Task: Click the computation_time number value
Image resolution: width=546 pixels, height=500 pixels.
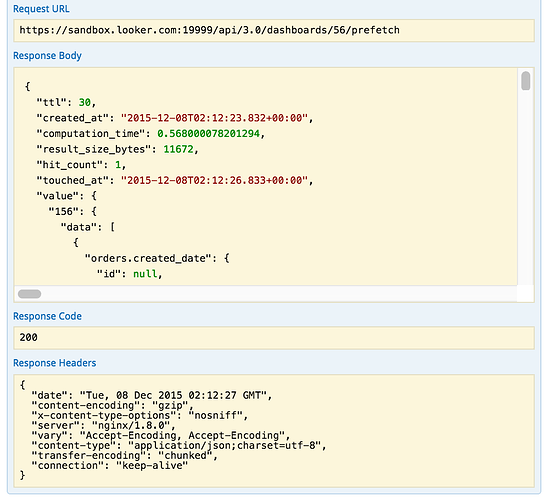Action: coord(209,134)
